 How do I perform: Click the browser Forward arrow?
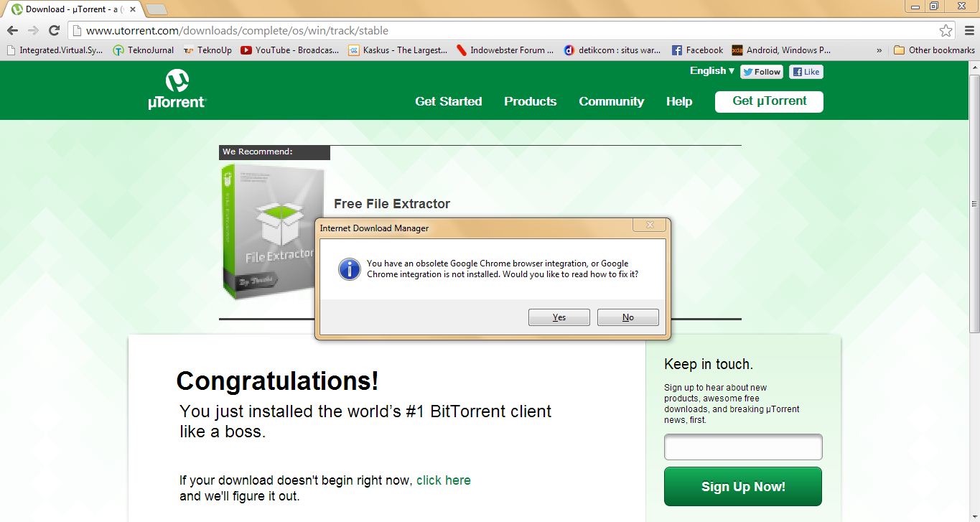coord(33,30)
